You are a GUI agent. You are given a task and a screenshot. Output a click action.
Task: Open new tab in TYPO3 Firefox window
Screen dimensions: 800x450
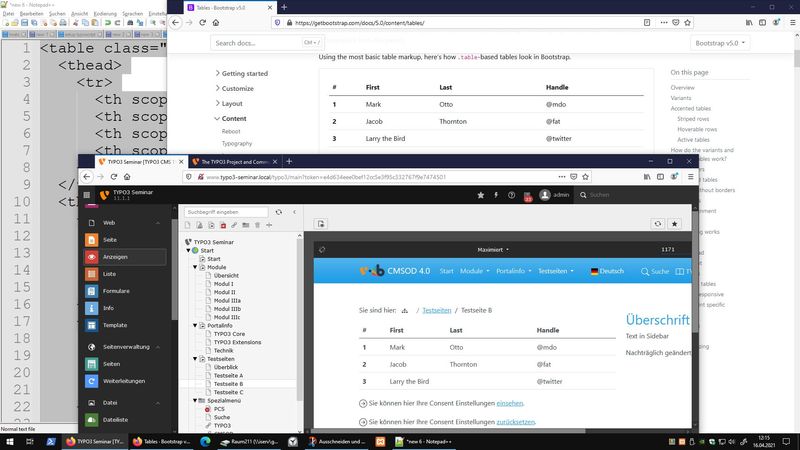coord(289,161)
